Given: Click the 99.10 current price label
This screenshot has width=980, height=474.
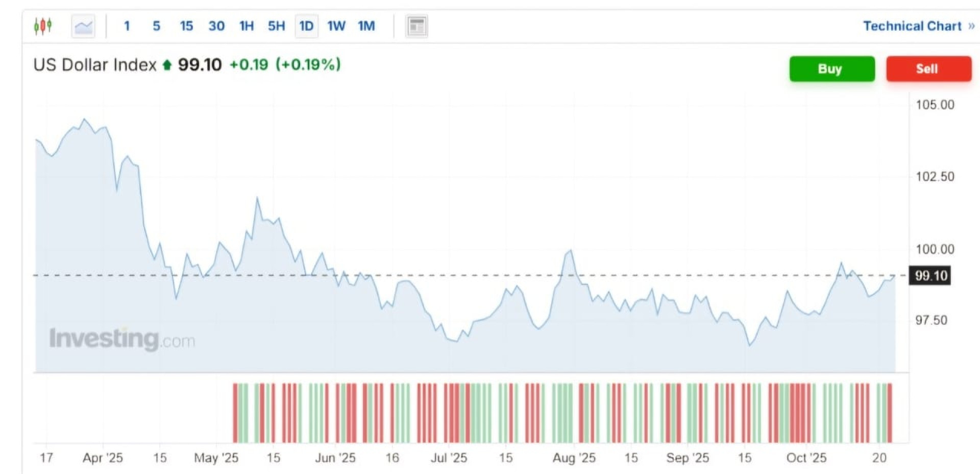Looking at the screenshot, I should point(930,276).
